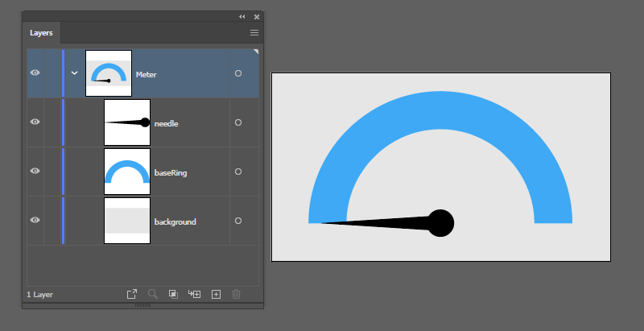644x331 pixels.
Task: Click the Meter layer target circle
Action: [x=238, y=73]
